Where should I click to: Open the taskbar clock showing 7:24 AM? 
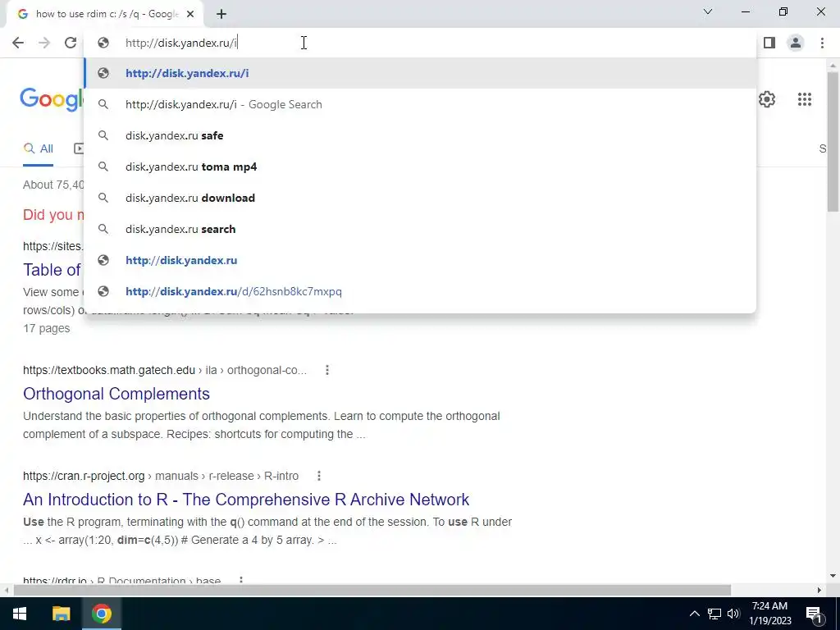pos(769,614)
